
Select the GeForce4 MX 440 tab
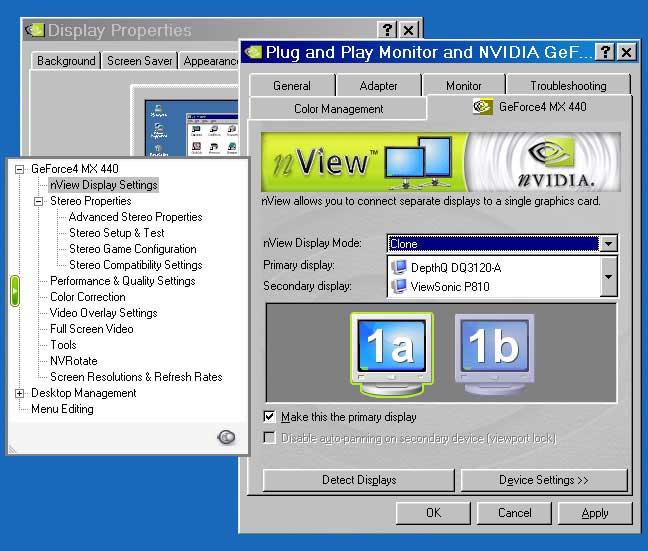point(530,107)
